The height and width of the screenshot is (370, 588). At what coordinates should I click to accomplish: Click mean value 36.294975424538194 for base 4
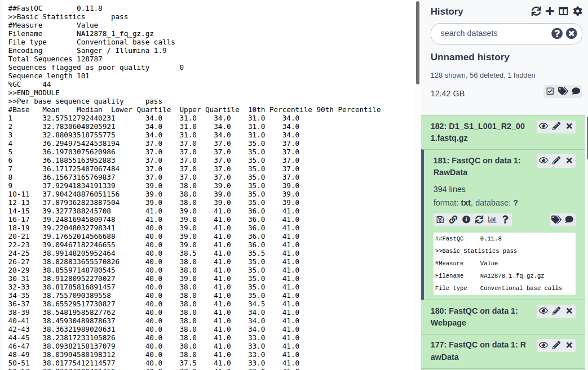tap(81, 144)
